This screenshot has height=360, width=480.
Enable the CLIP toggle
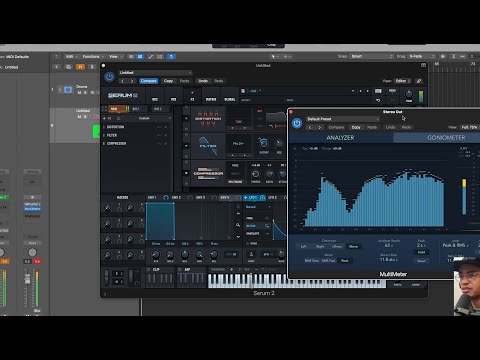tap(149, 269)
